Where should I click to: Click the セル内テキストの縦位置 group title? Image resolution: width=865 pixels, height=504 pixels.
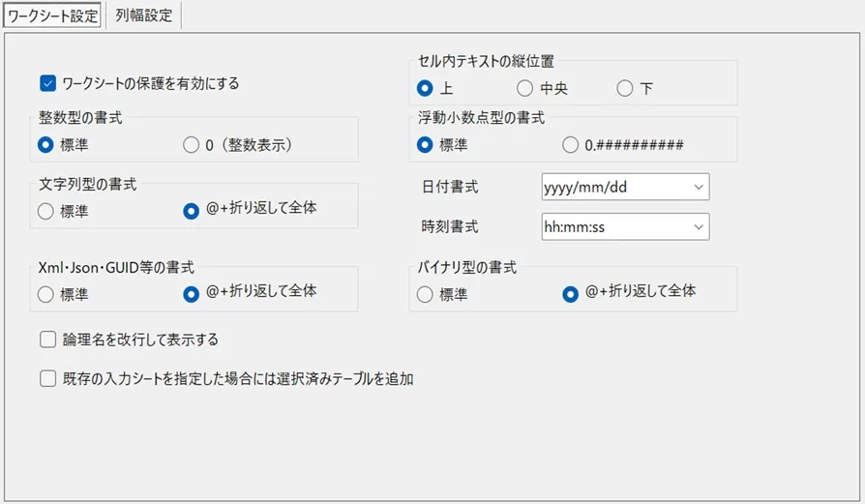click(x=486, y=61)
